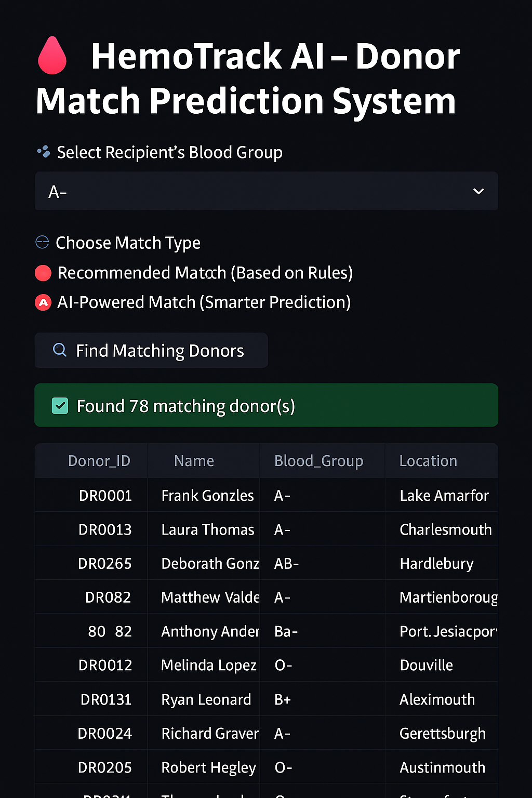This screenshot has height=798, width=532.
Task: Click the Location column header
Action: point(428,461)
